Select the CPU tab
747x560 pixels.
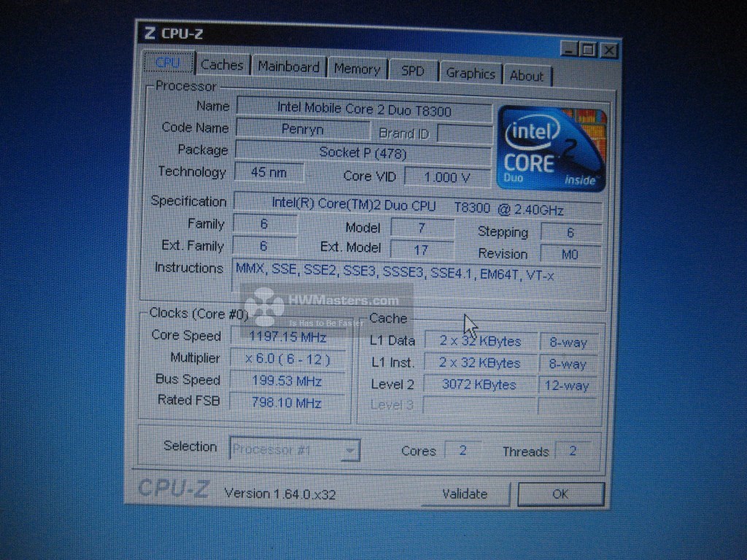(169, 63)
